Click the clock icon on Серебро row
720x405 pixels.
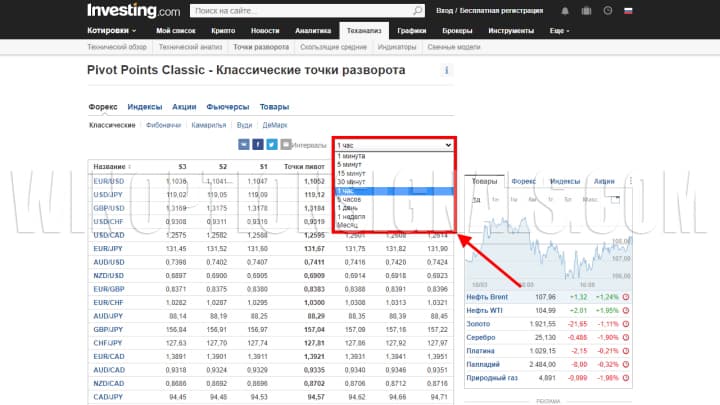pos(626,338)
